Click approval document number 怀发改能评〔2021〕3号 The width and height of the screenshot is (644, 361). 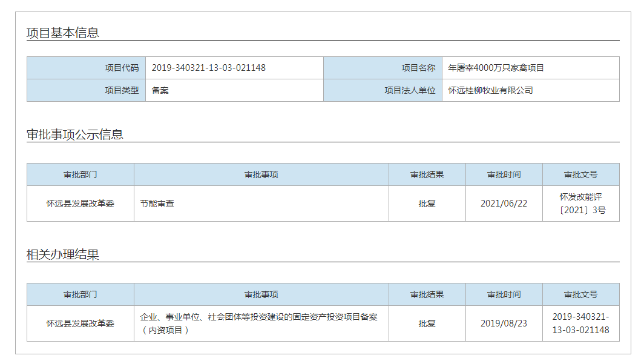pos(581,204)
